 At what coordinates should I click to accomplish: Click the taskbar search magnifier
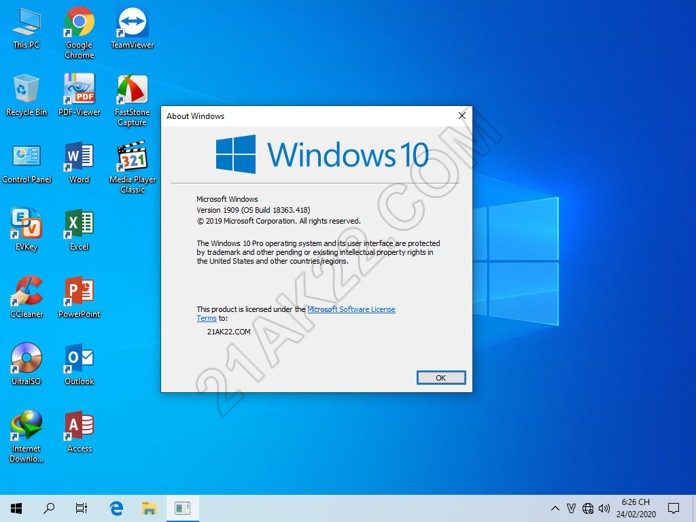pyautogui.click(x=49, y=508)
